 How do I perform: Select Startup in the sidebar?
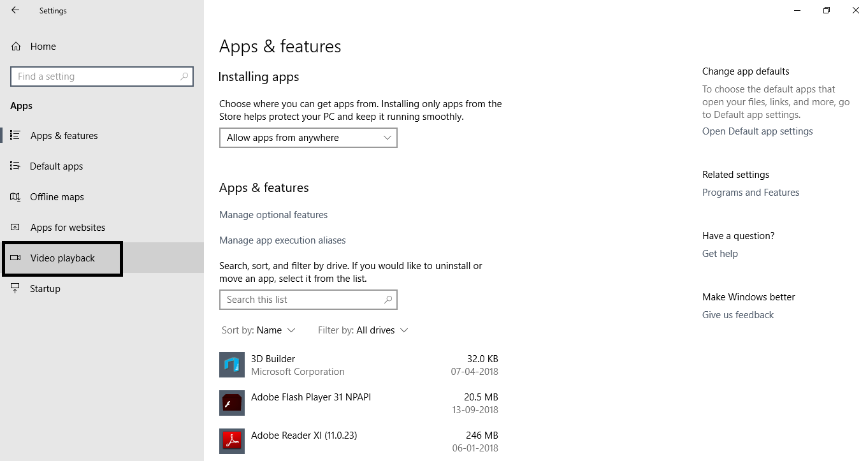[102, 288]
